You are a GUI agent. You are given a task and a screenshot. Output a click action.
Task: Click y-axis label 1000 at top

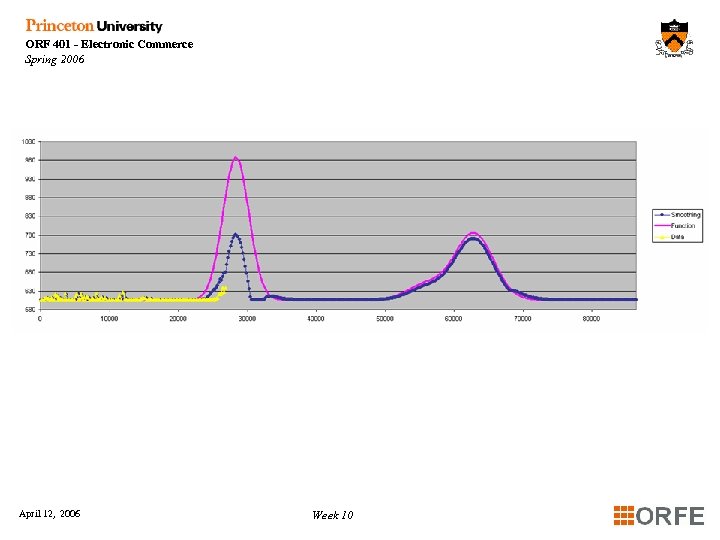28,141
